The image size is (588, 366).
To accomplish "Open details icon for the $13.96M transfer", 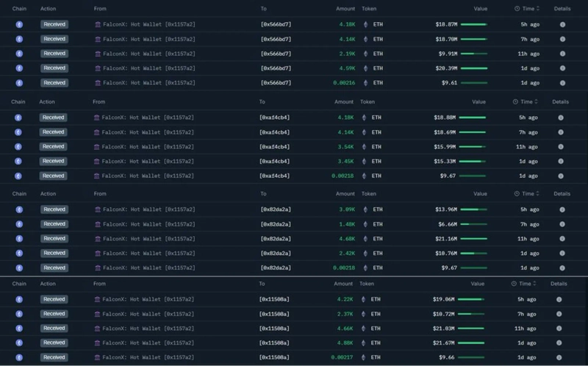I will pyautogui.click(x=562, y=209).
